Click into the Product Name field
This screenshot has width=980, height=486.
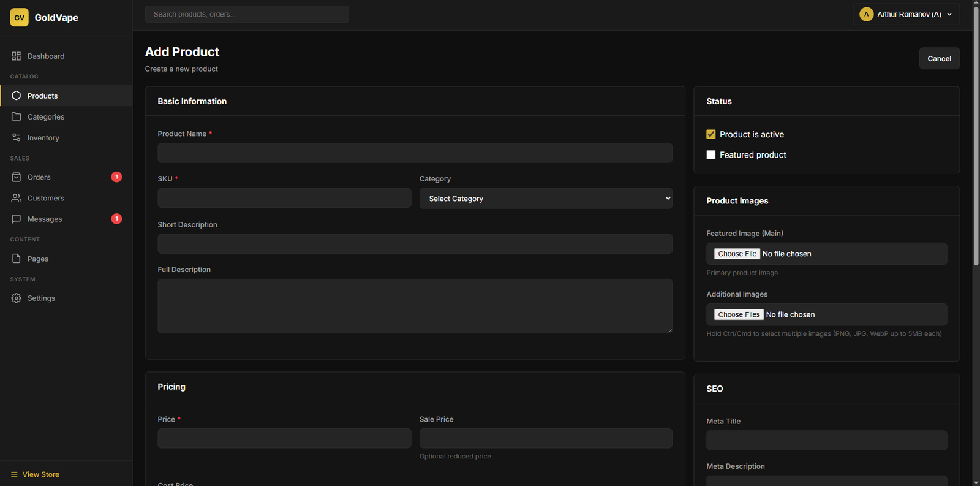pyautogui.click(x=415, y=153)
